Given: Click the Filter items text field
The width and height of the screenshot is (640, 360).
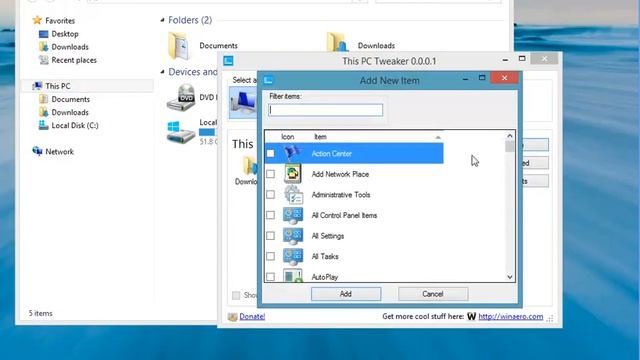Looking at the screenshot, I should point(326,110).
